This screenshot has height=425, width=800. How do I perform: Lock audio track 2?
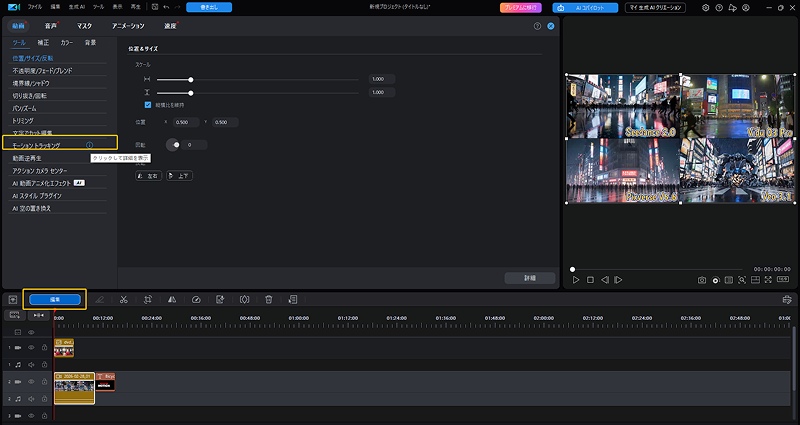[44, 399]
